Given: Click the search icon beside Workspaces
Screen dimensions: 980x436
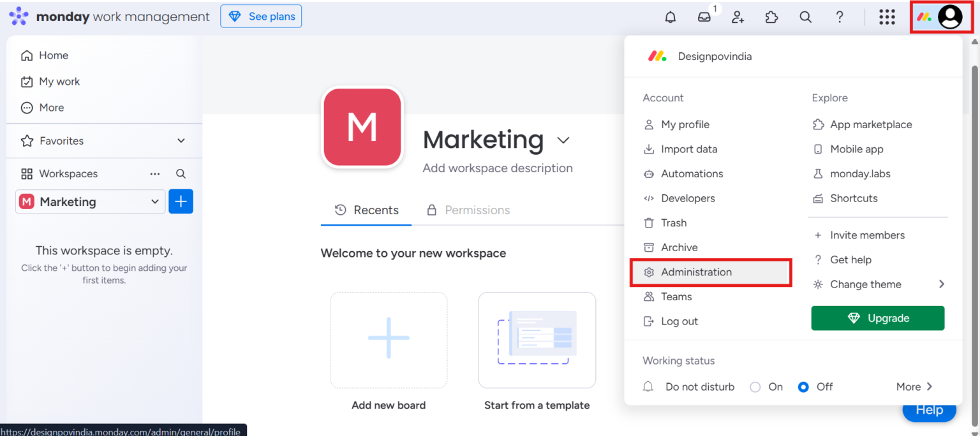Looking at the screenshot, I should [181, 174].
